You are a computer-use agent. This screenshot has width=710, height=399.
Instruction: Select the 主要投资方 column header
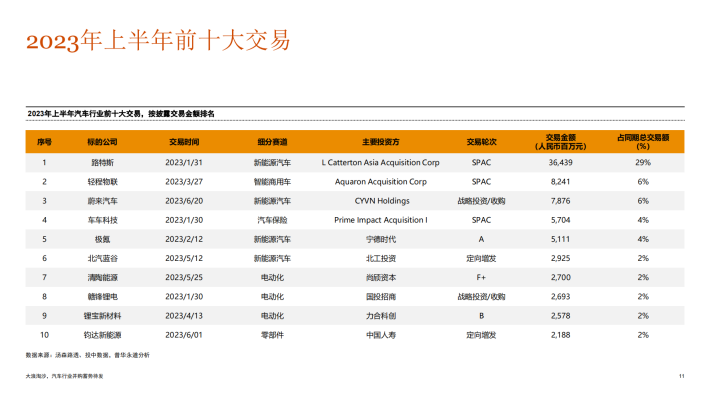click(380, 142)
